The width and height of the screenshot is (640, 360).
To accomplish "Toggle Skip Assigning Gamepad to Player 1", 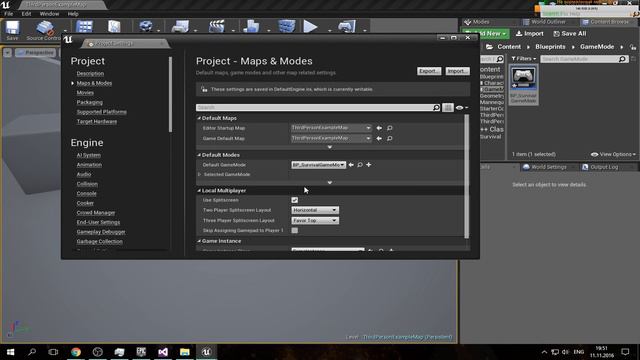I will [x=295, y=231].
